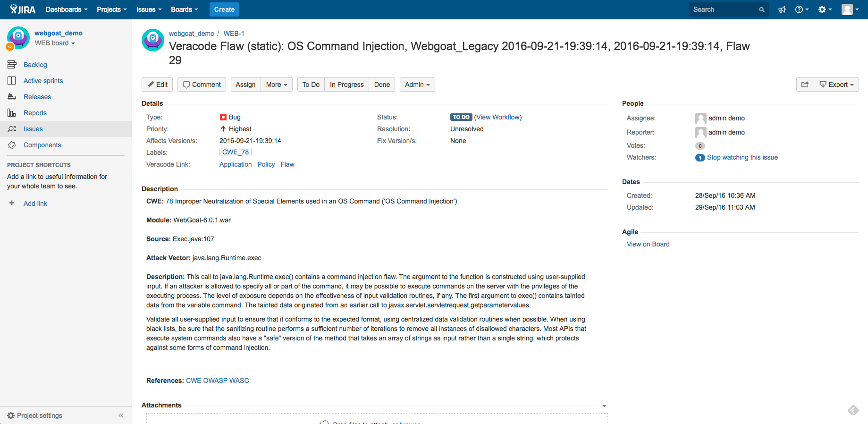Image resolution: width=868 pixels, height=424 pixels.
Task: Open the administration gear menu
Action: [x=825, y=9]
